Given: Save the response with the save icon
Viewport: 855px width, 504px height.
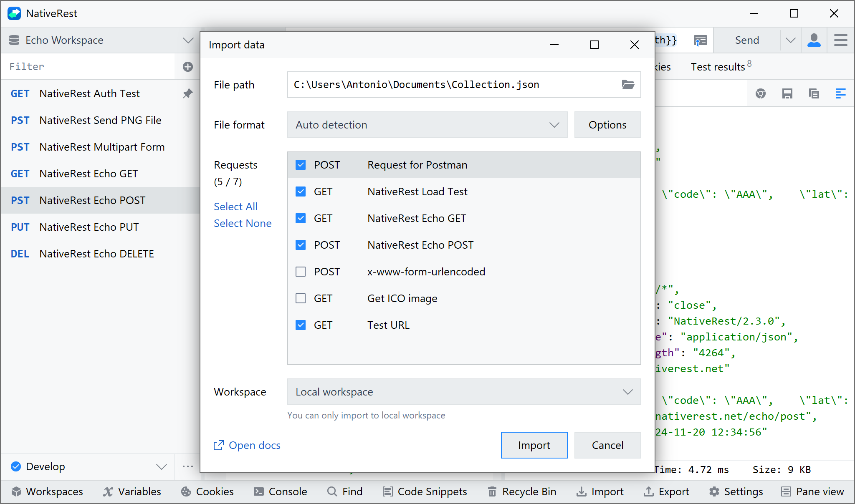Looking at the screenshot, I should pos(787,93).
